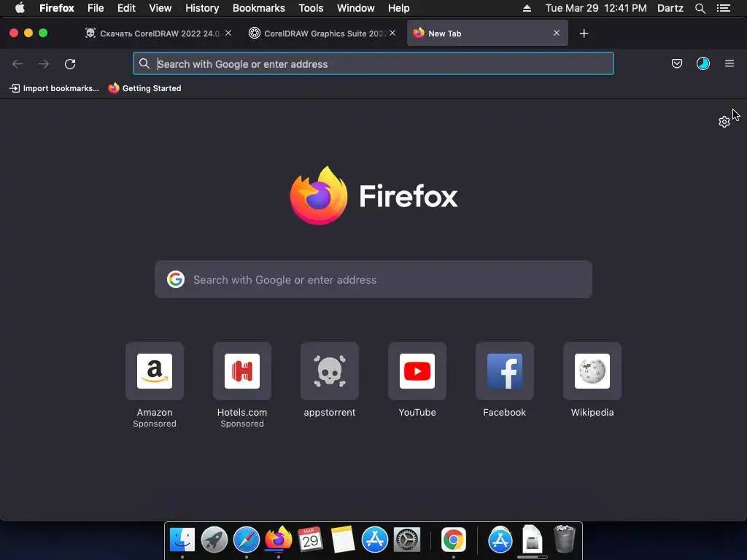Open the Firefox application menu in menu bar
Screen dimensions: 747x560
pos(57,8)
